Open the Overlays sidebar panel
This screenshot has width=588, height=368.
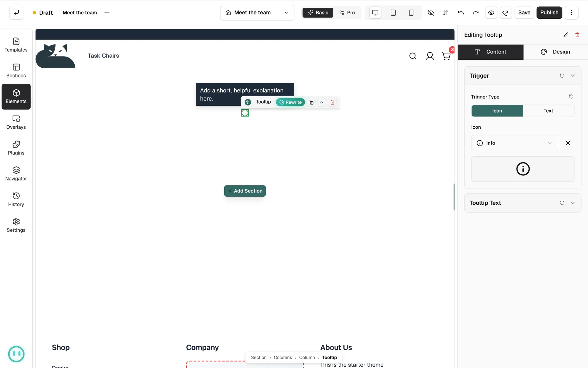point(16,122)
